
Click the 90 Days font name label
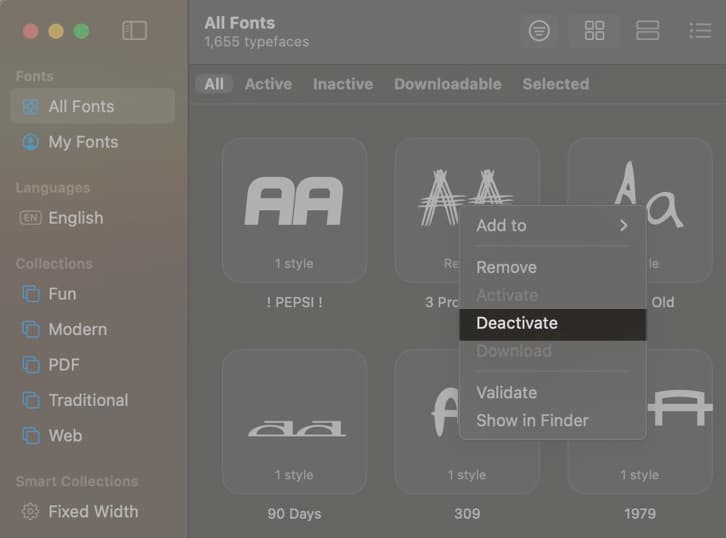pos(294,513)
